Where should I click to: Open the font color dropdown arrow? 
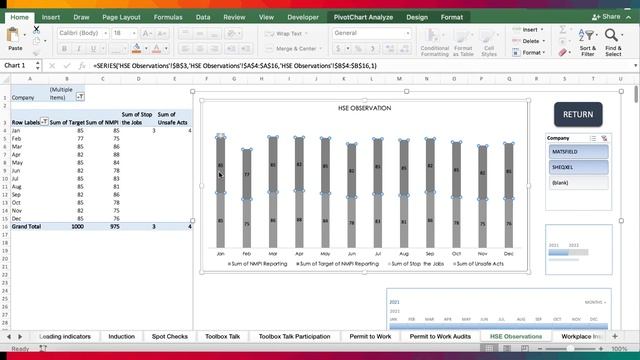pos(166,49)
